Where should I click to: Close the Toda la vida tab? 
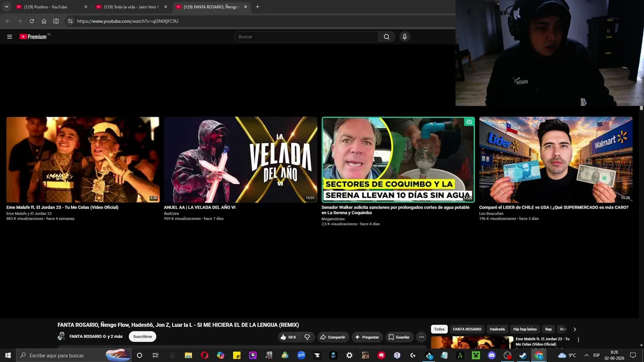(166, 7)
